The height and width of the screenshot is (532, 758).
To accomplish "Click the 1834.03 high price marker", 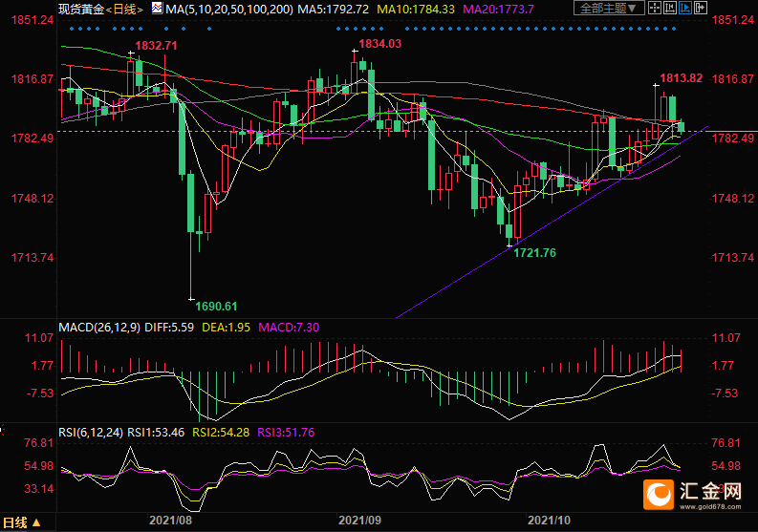I will point(380,44).
